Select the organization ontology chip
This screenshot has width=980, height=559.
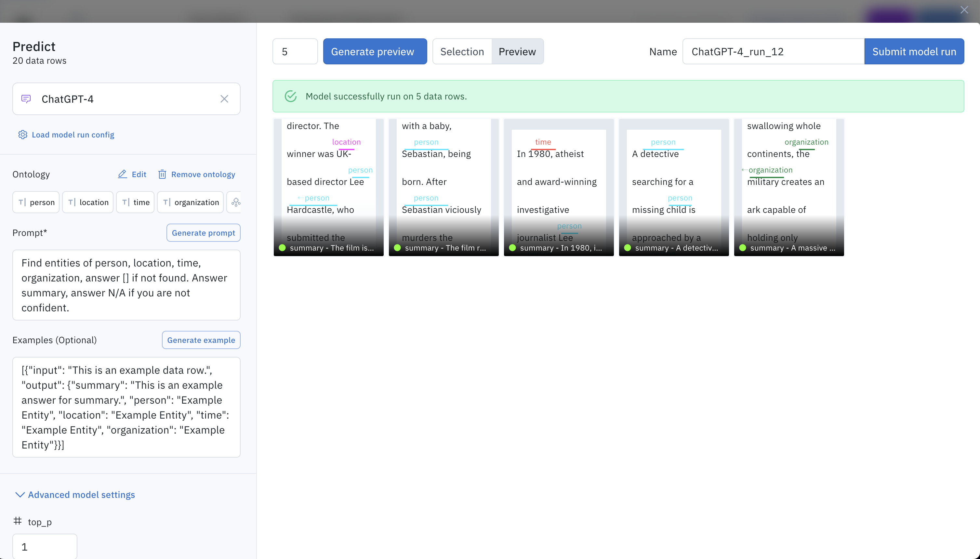[191, 202]
